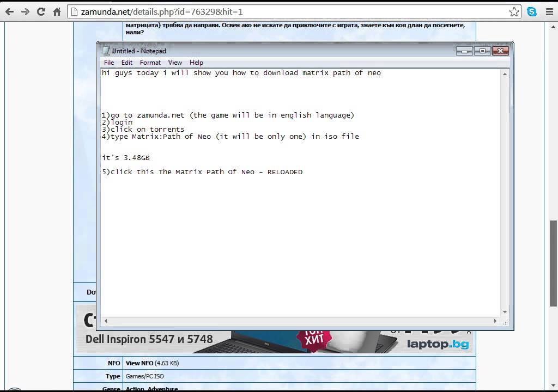This screenshot has width=558, height=392.
Task: Click the 'Games/PC ISO' type value
Action: [x=144, y=376]
